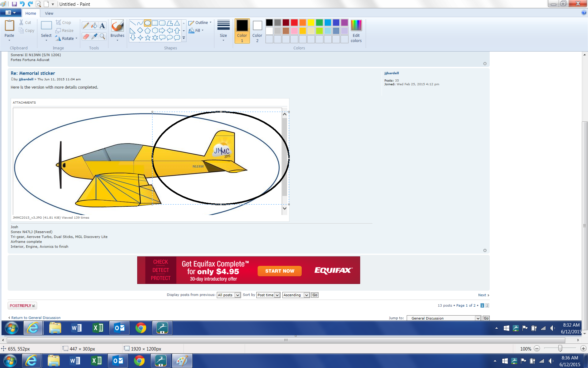The width and height of the screenshot is (588, 368).
Task: Choose the Triangle shape
Action: (177, 23)
